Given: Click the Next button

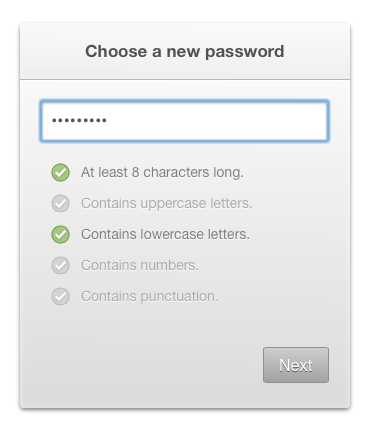Looking at the screenshot, I should click(x=296, y=365).
